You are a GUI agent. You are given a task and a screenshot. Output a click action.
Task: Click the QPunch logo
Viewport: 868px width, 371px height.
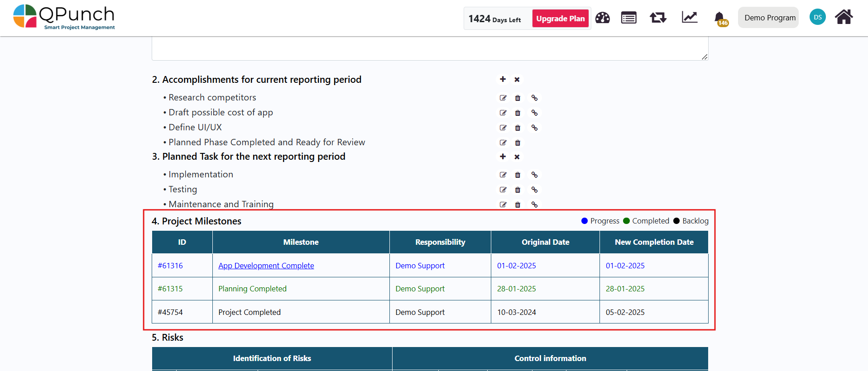pos(64,17)
